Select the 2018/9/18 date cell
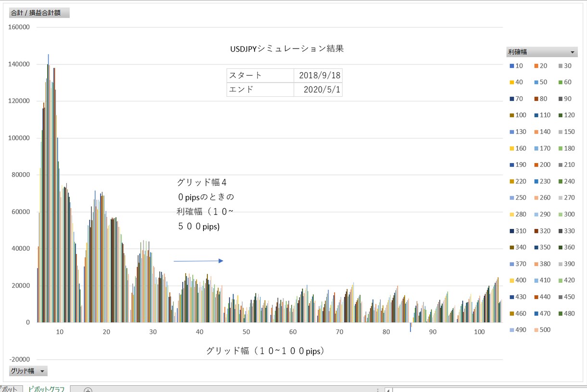This screenshot has width=587, height=392. click(318, 76)
